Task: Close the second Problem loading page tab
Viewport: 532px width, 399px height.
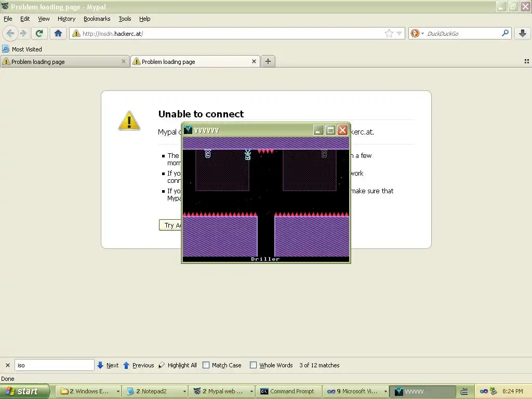Action: [x=254, y=61]
